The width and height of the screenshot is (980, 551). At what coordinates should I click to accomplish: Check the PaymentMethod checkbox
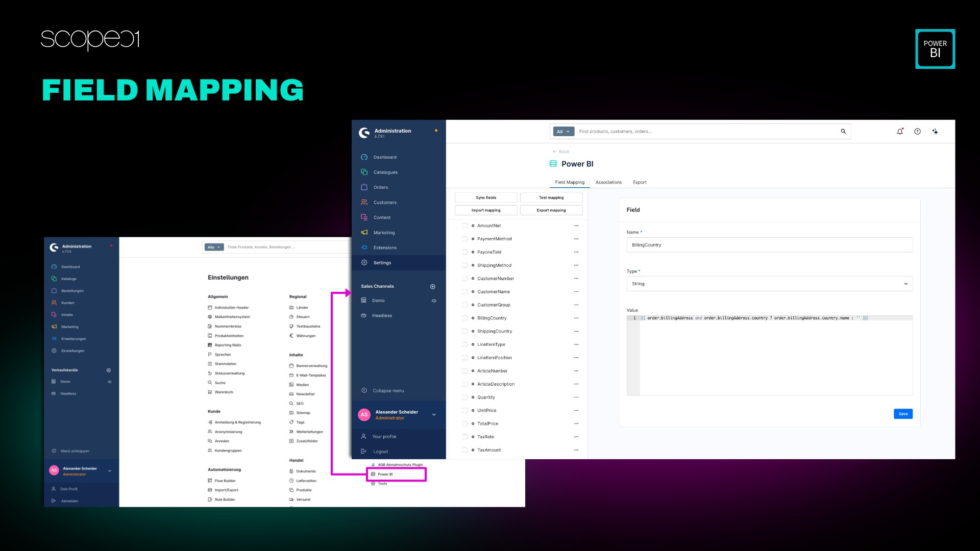465,239
